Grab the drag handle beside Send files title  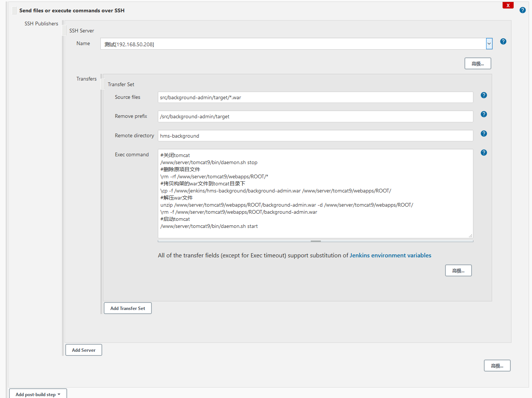14,10
